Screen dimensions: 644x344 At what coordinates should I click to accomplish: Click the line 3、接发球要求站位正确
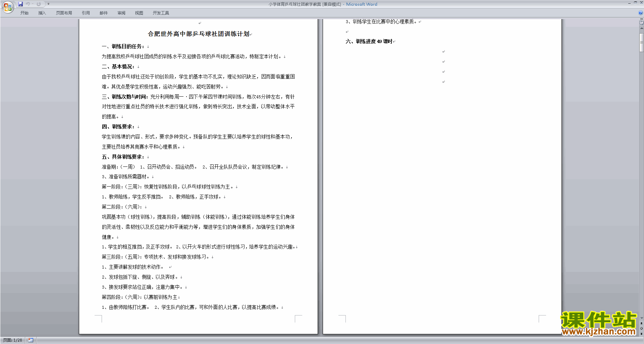pyautogui.click(x=143, y=287)
